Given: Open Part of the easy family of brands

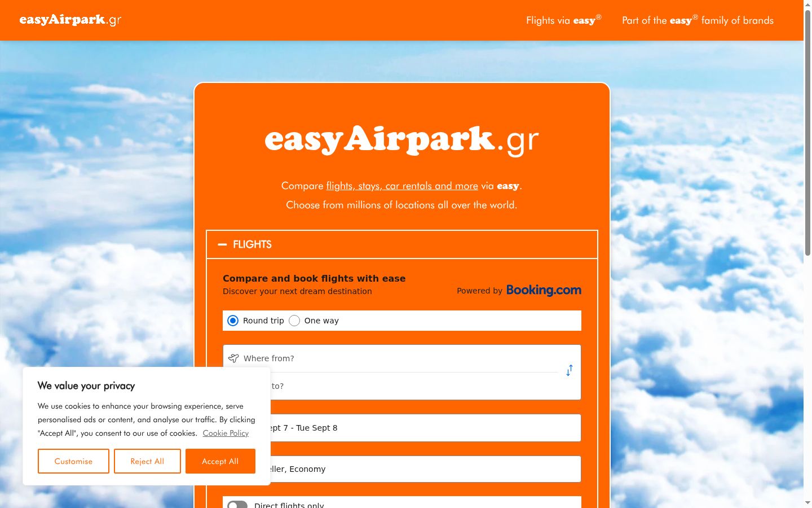Looking at the screenshot, I should coord(698,20).
